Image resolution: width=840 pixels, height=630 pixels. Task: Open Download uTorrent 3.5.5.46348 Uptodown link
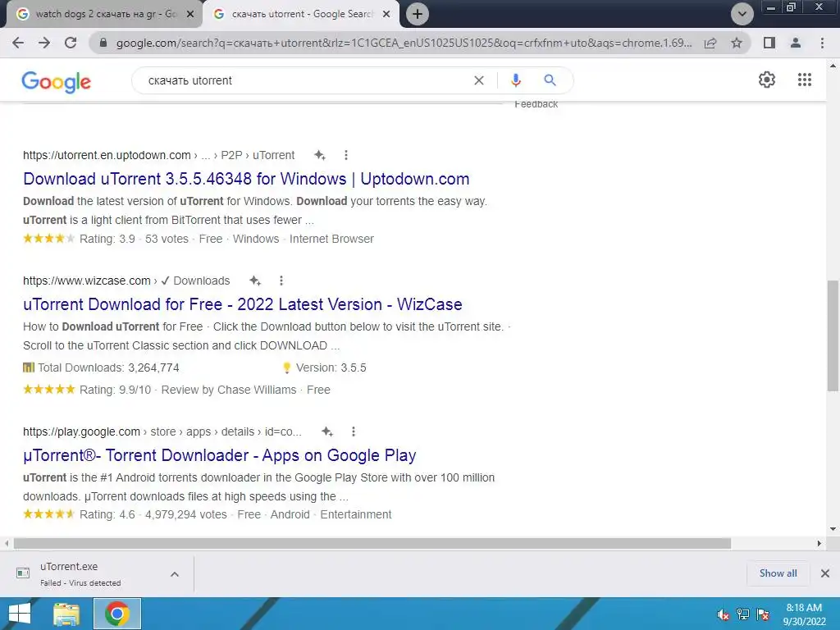pyautogui.click(x=246, y=179)
